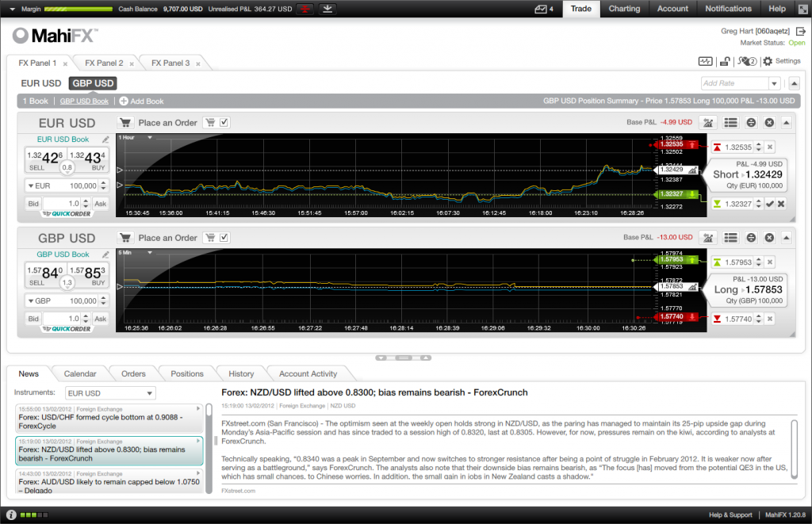Viewport: 812px width, 524px height.
Task: Click the logout icon beside Greg Hart
Action: [x=801, y=31]
